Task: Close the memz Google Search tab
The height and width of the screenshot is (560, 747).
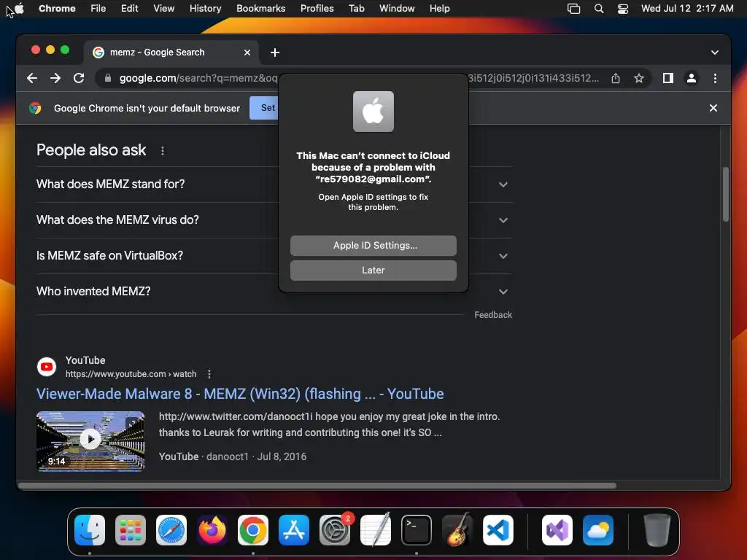Action: tap(247, 52)
